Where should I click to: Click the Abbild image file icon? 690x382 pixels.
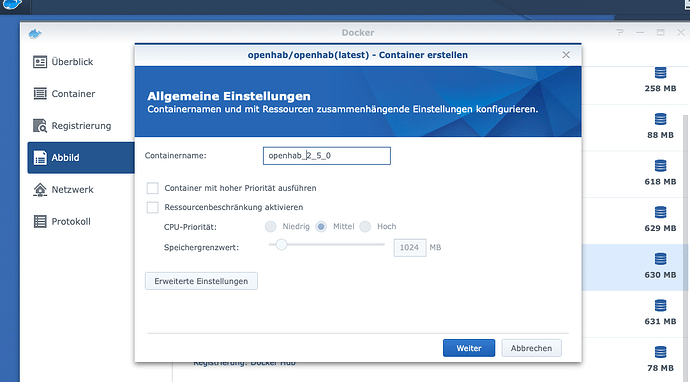40,158
